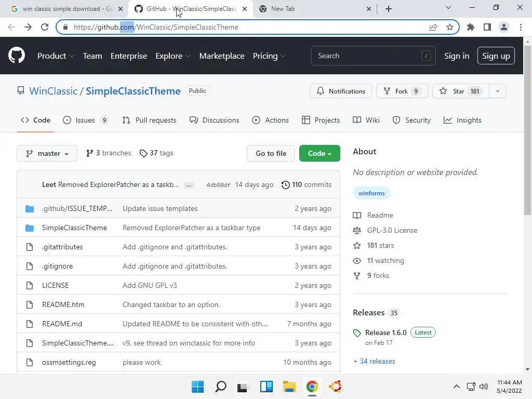
Task: Click the GitHub Octocat logo
Action: [x=16, y=56]
